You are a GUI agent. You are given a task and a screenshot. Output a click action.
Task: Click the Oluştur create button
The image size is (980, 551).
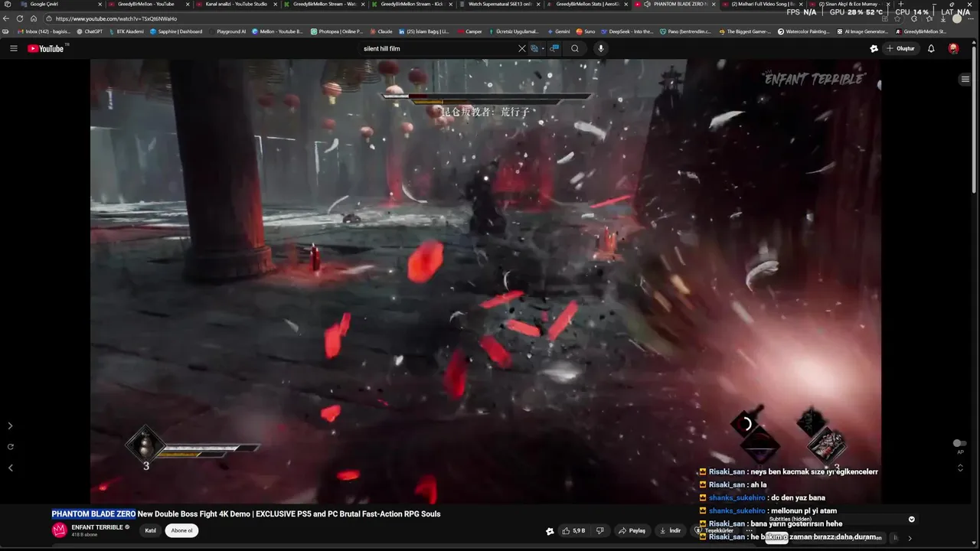[x=901, y=48]
